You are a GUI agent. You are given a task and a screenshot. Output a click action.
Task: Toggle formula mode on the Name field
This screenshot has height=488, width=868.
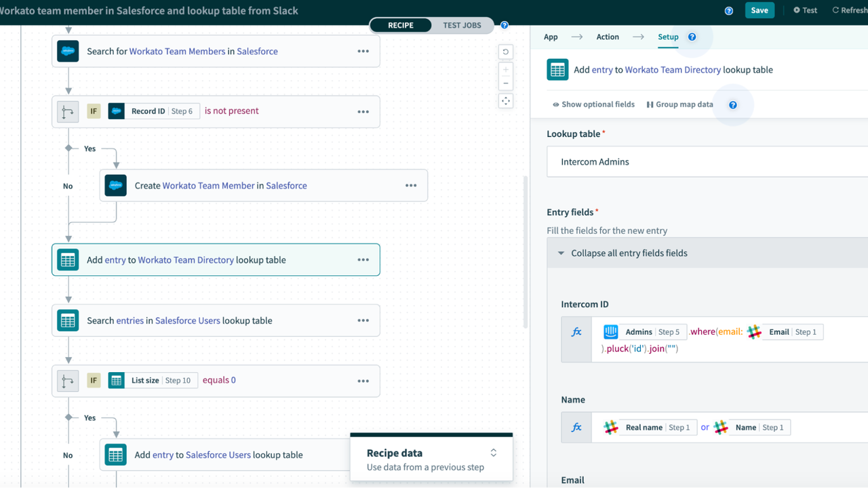tap(577, 427)
